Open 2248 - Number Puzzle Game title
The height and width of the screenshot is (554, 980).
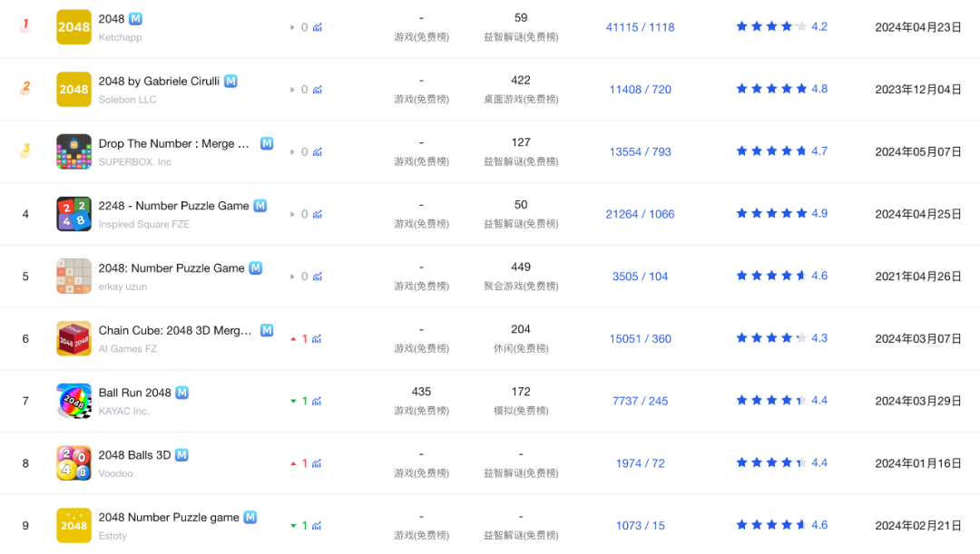tap(173, 206)
